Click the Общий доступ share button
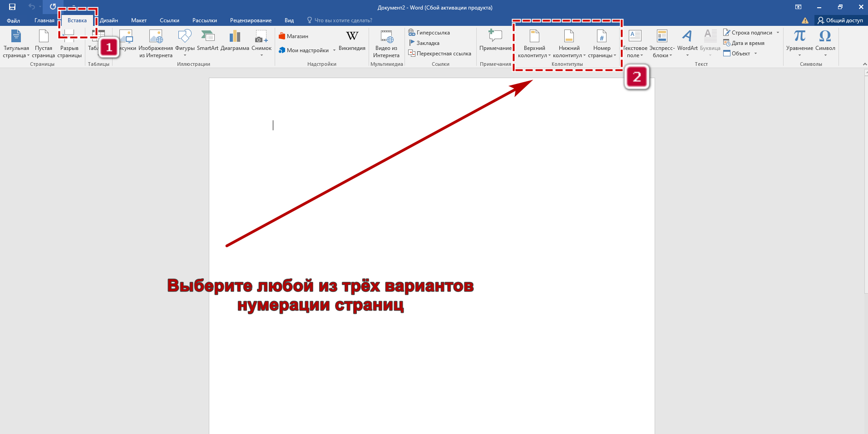 click(840, 20)
